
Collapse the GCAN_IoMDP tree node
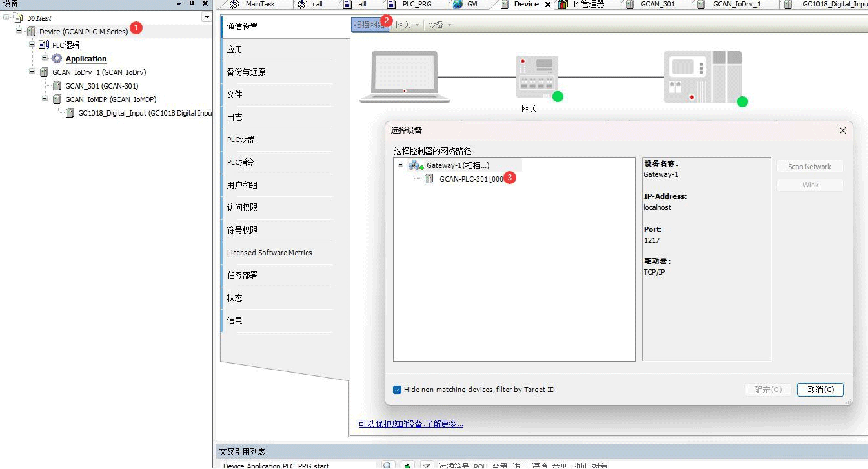[x=45, y=99]
